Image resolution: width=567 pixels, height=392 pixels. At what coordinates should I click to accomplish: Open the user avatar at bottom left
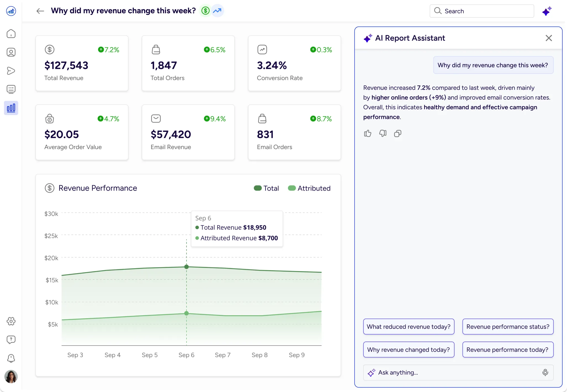(11, 377)
